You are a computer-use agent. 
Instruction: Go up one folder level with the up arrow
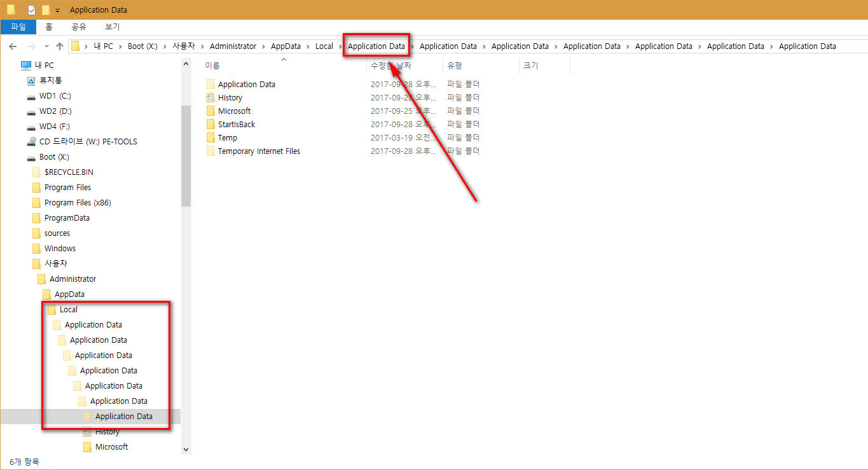[60, 46]
